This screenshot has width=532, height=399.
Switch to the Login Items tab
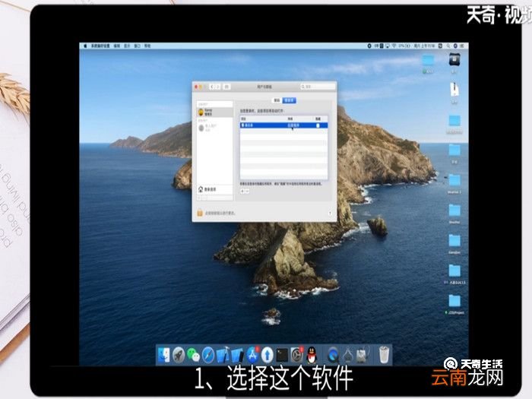click(290, 100)
